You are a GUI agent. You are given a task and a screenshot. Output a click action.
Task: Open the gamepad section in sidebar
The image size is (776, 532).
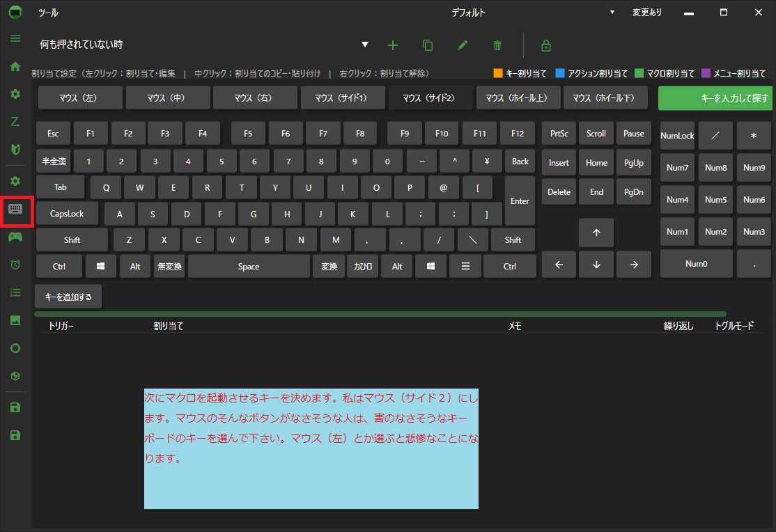point(15,237)
